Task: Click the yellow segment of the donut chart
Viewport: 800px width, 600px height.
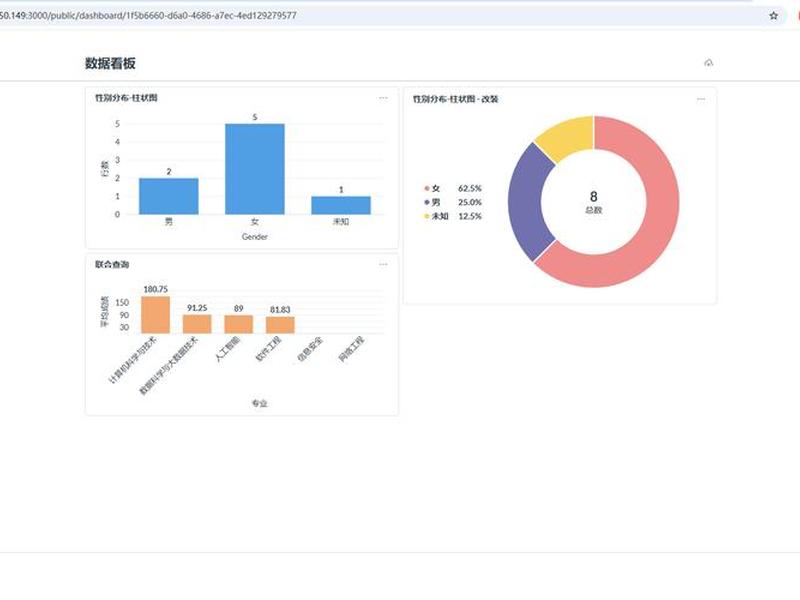Action: (569, 135)
